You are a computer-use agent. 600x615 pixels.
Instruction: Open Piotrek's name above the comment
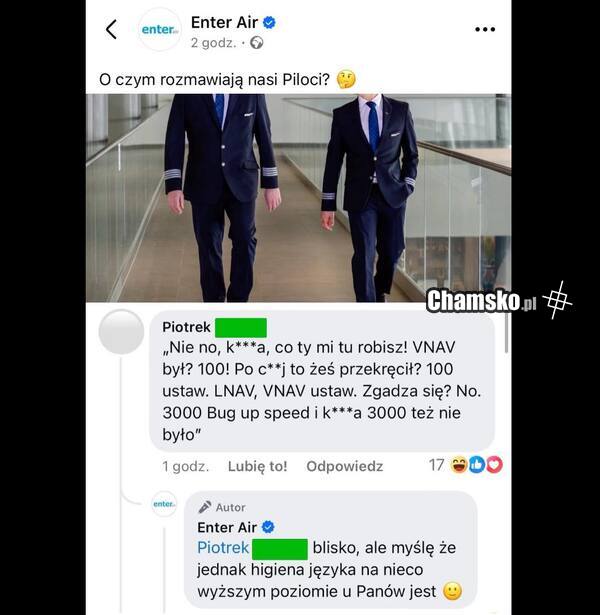[x=186, y=327]
